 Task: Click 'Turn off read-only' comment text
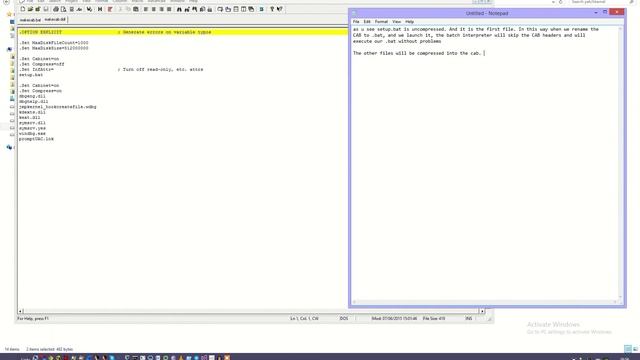coord(160,69)
